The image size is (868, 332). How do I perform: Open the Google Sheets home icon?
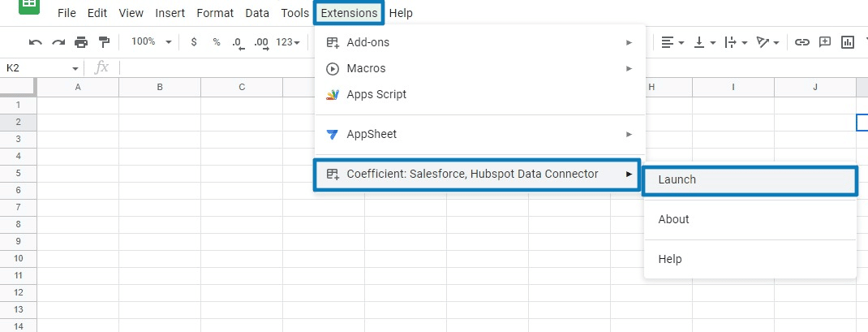click(29, 6)
